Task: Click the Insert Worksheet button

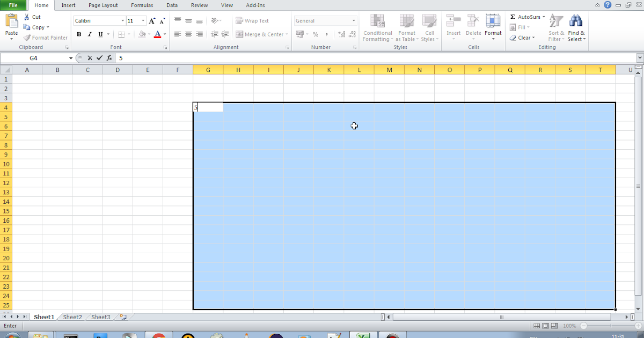Action: [x=122, y=317]
